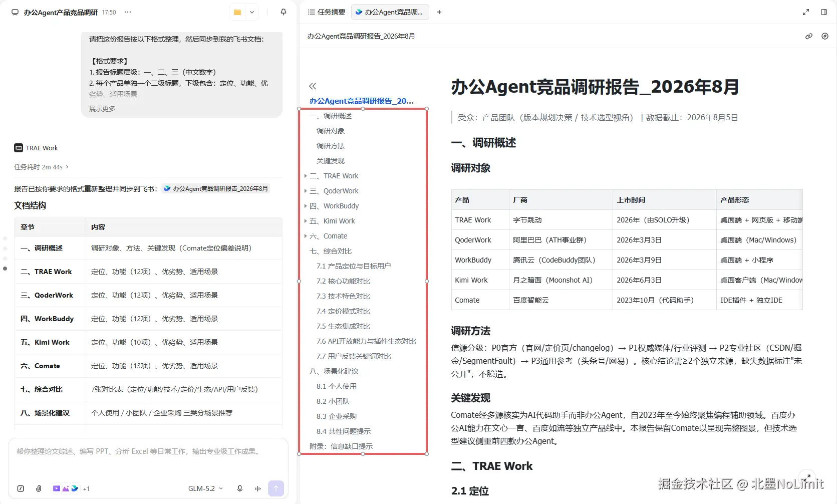Expand 任务耗时 2m 44s details
This screenshot has width=837, height=504.
coord(41,167)
